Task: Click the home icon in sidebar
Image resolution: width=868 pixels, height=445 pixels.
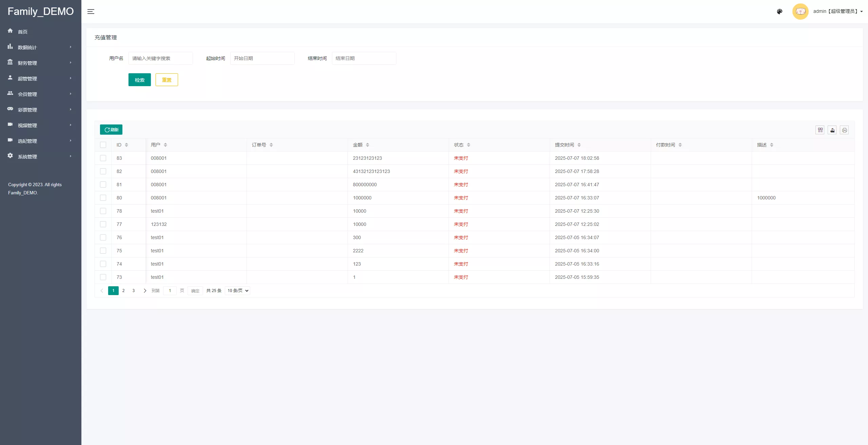Action: coord(10,31)
